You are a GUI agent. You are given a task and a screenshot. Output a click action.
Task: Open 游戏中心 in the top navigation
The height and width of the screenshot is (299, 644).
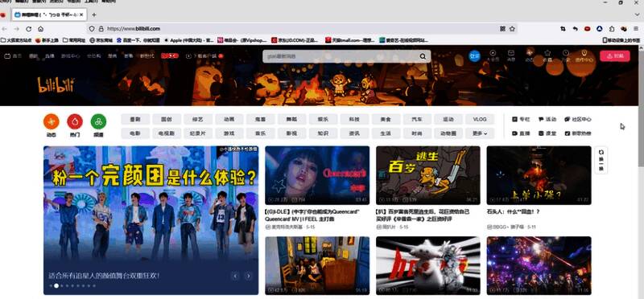coord(71,56)
